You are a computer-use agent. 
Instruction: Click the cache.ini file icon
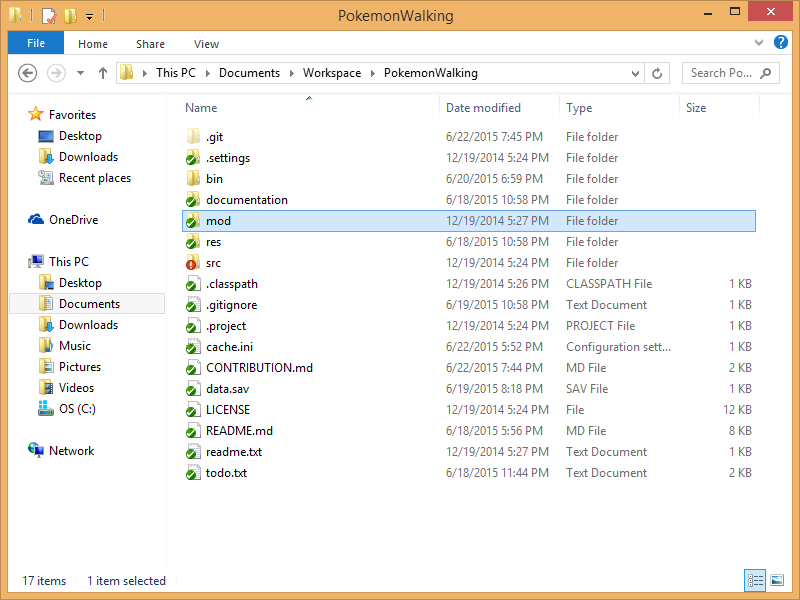193,347
